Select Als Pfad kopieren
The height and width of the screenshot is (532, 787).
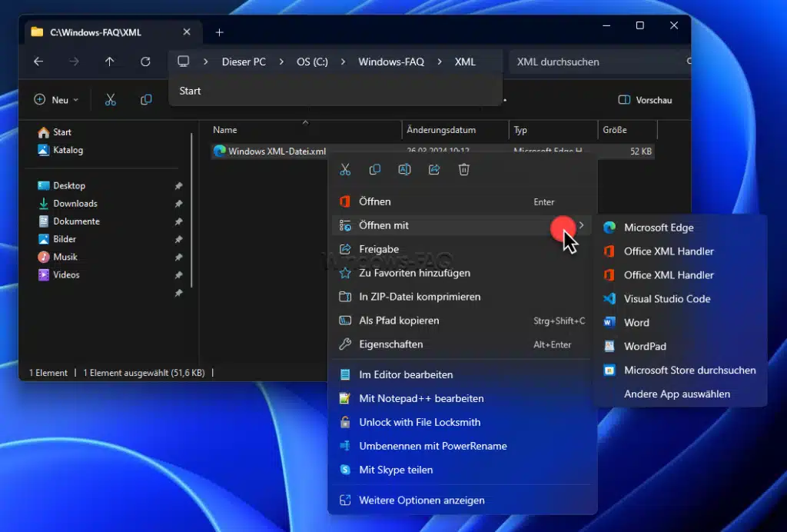tap(462, 321)
